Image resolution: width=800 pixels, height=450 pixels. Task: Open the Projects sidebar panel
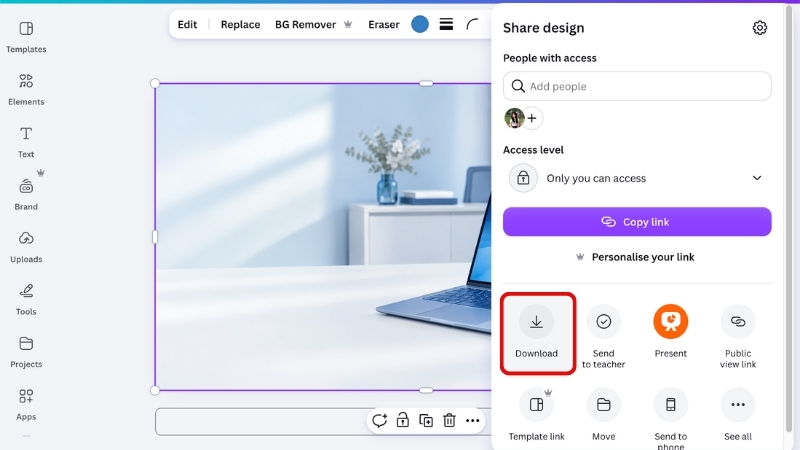26,352
